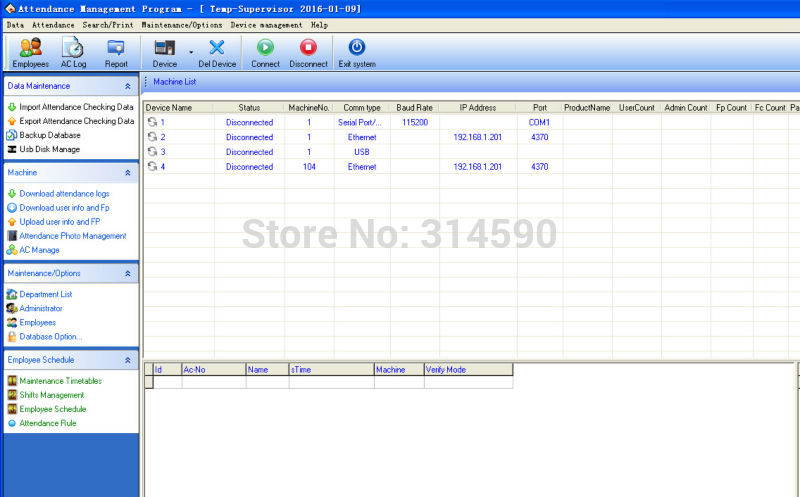This screenshot has width=800, height=497.
Task: Open the Device management menu
Action: (x=266, y=24)
